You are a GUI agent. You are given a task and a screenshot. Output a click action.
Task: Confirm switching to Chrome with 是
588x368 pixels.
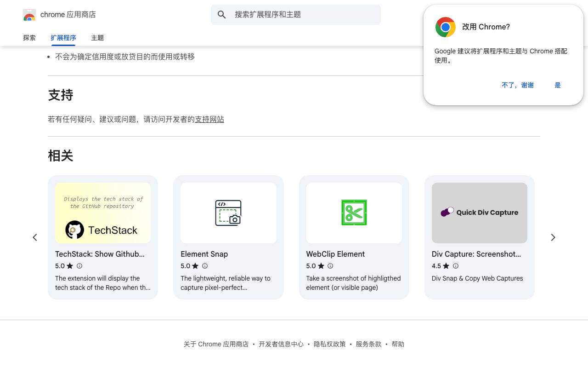(558, 85)
